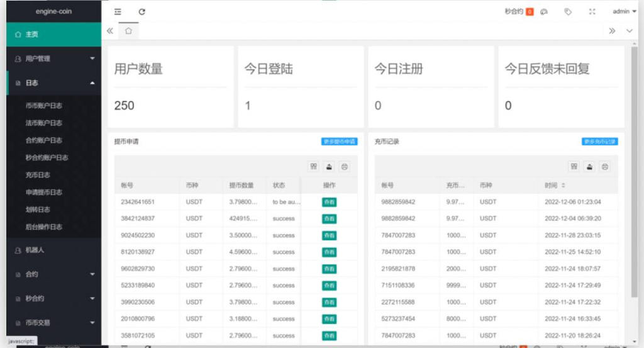Image resolution: width=644 pixels, height=348 pixels.
Task: Click the 今日登陆 statistics card title
Action: pos(269,69)
